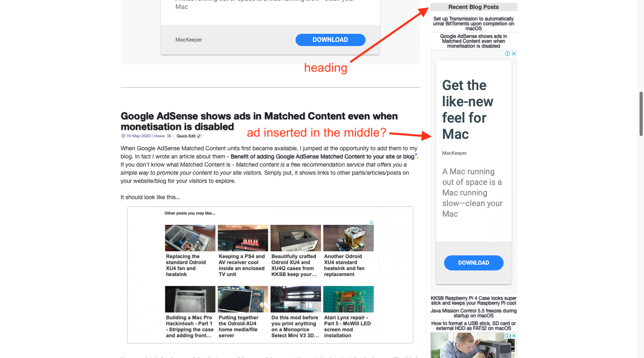The width and height of the screenshot is (644, 358).
Task: Click the blue DOWNLOAD button in sidebar ad
Action: [x=473, y=263]
